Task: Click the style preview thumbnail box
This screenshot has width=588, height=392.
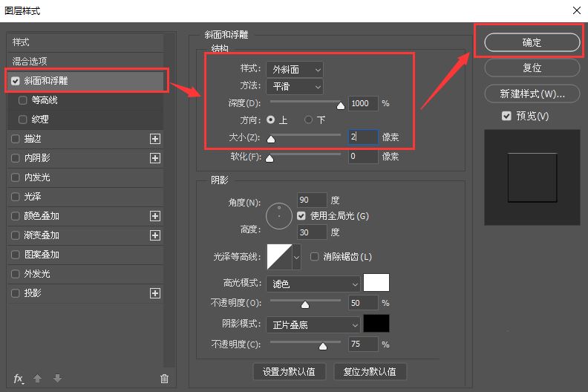Action: point(532,177)
